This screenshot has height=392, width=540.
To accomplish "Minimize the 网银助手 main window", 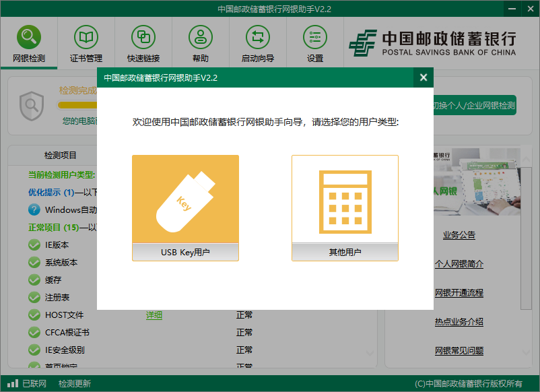I will pyautogui.click(x=512, y=9).
